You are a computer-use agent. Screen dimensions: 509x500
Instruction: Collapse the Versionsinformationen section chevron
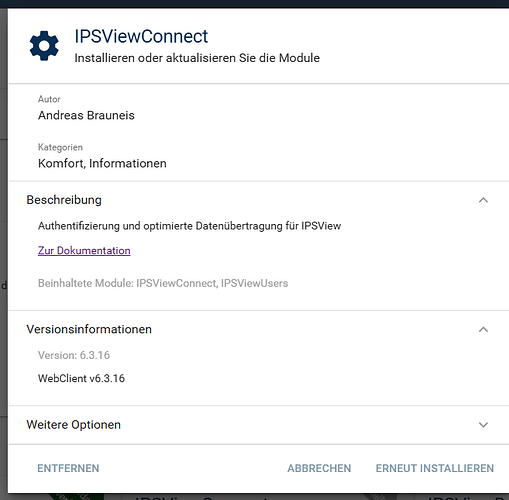pos(483,329)
